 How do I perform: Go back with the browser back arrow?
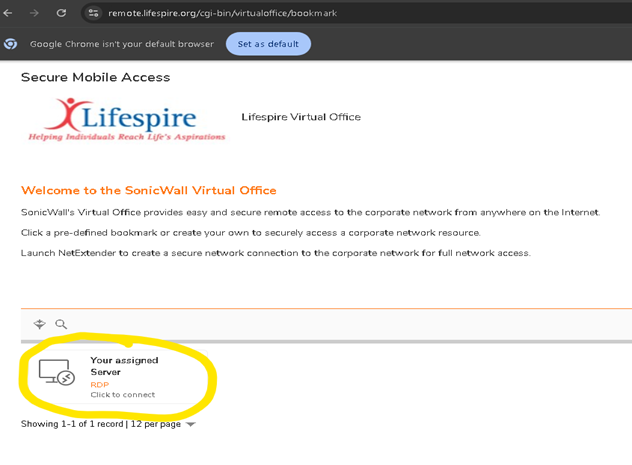[x=8, y=13]
